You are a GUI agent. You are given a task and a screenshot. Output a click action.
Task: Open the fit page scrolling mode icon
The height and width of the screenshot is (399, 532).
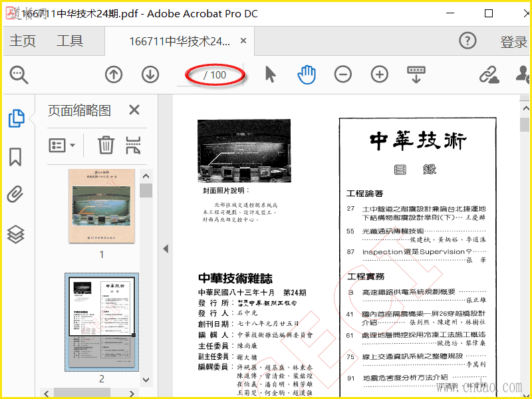[416, 74]
